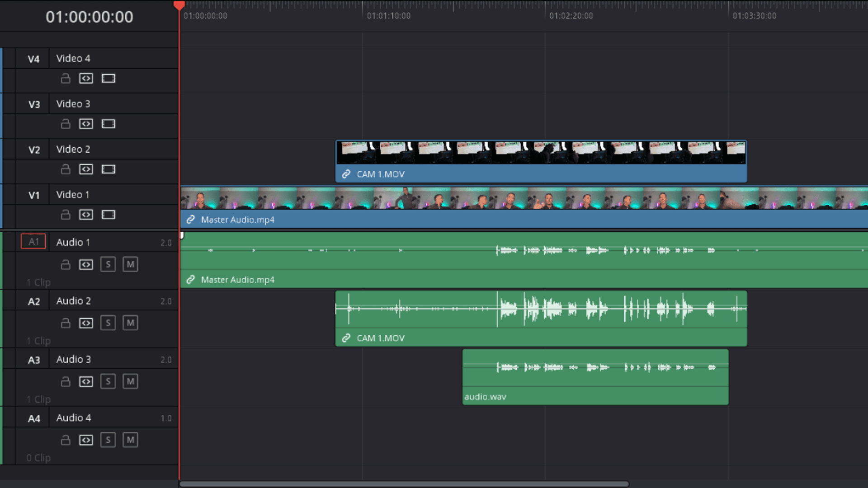Toggle auto track selector on Audio 3
The image size is (868, 488).
tap(86, 382)
